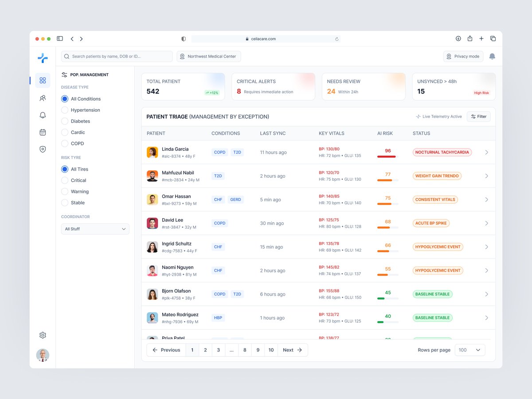532x399 pixels.
Task: Click the app logo above the sidebar
Action: pyautogui.click(x=43, y=58)
